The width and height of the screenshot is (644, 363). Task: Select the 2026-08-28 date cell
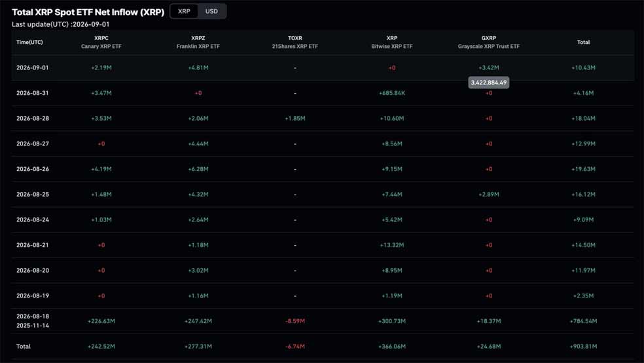[33, 119]
